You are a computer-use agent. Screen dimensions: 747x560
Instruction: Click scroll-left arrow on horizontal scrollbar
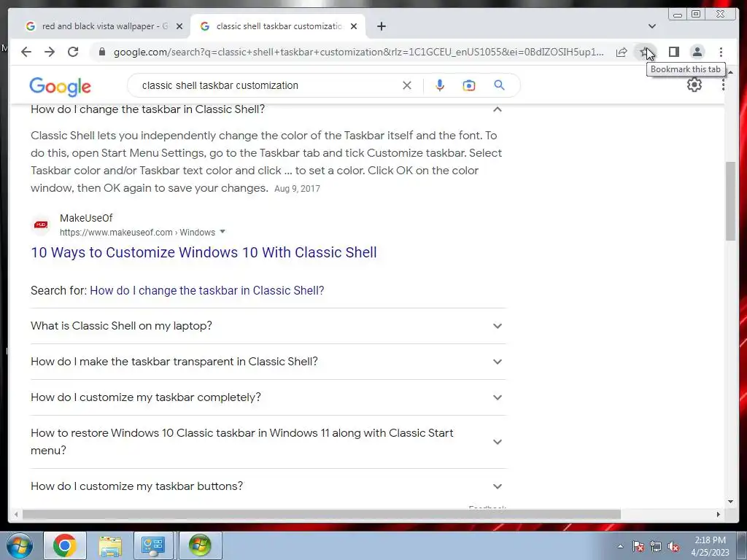16,514
